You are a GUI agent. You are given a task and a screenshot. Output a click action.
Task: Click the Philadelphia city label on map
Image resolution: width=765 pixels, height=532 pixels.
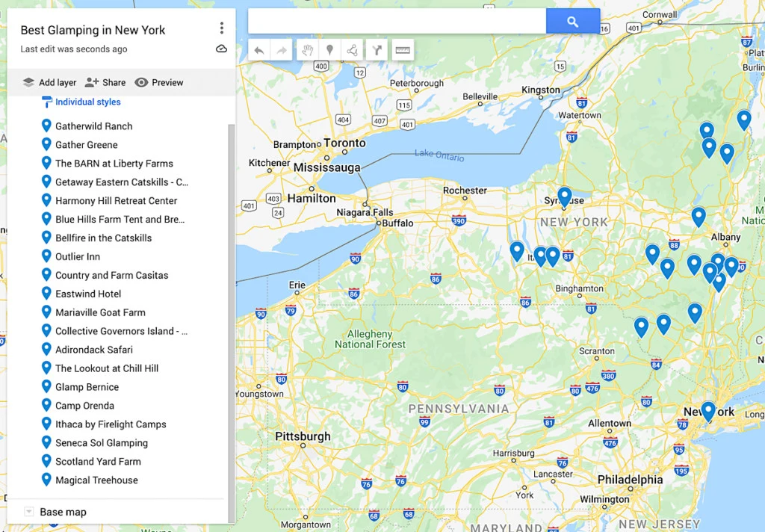630,480
